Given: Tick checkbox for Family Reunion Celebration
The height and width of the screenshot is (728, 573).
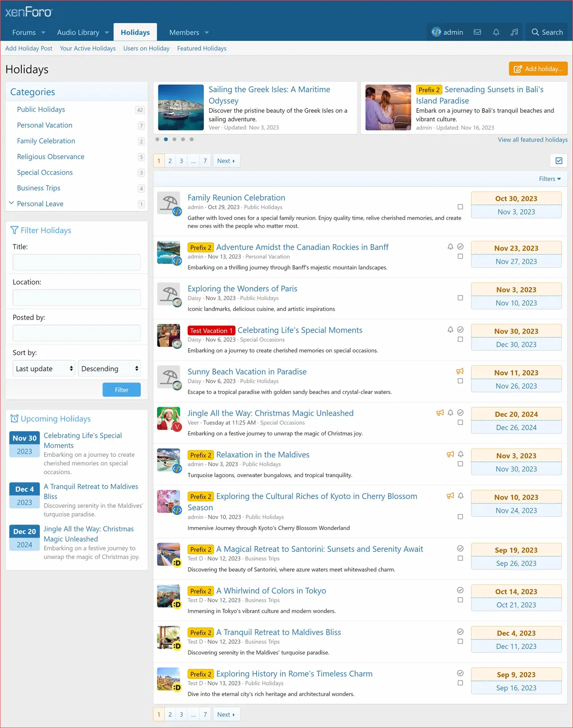Looking at the screenshot, I should (x=460, y=207).
